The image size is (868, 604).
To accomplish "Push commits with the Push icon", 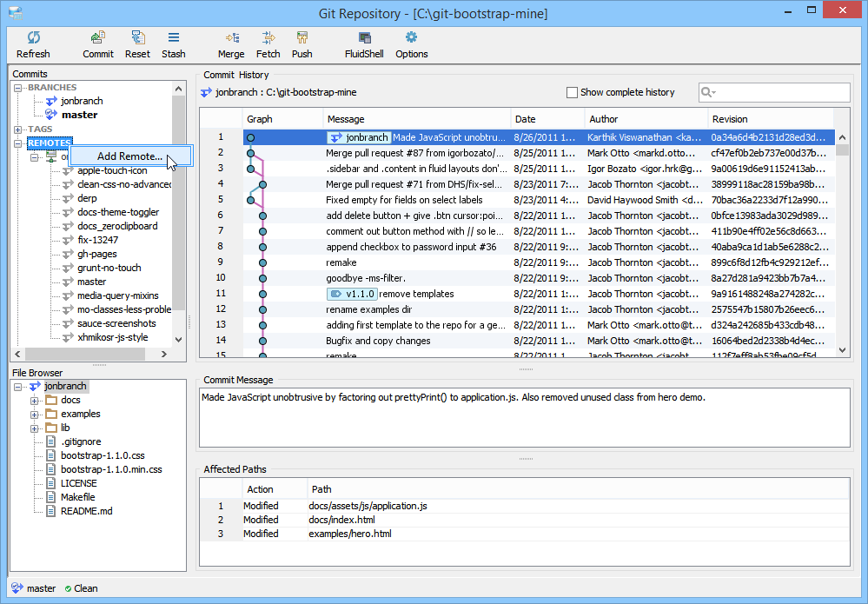I will click(301, 37).
